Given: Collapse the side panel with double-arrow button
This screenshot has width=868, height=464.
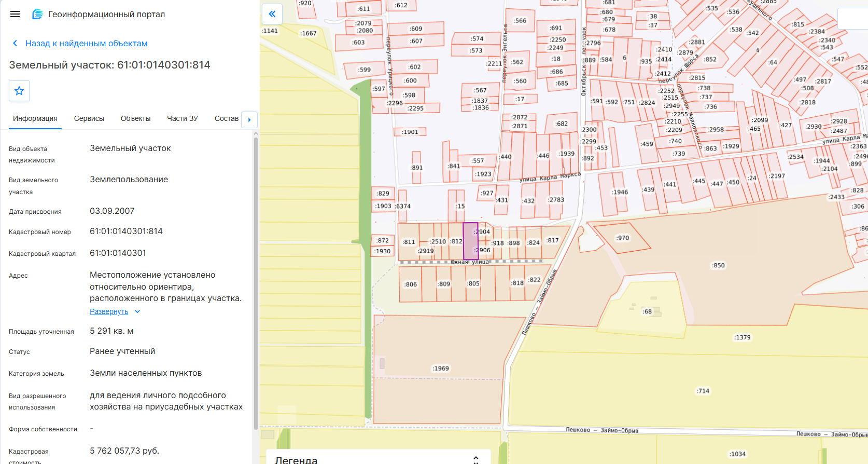Looking at the screenshot, I should 272,14.
